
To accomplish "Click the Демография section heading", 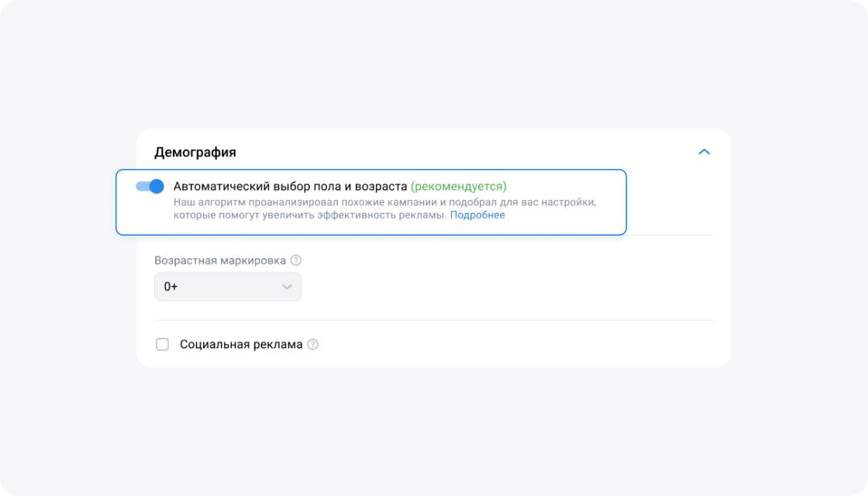I will pyautogui.click(x=195, y=152).
